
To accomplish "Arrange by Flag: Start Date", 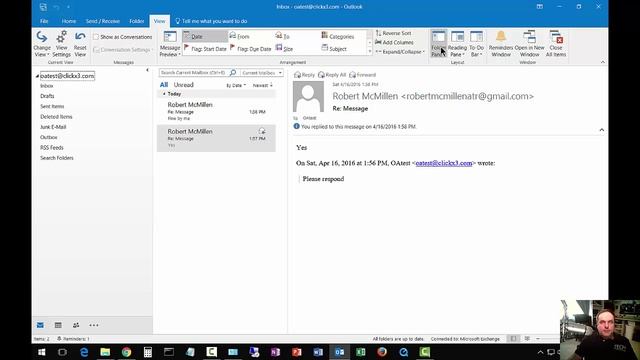I will click(x=205, y=49).
